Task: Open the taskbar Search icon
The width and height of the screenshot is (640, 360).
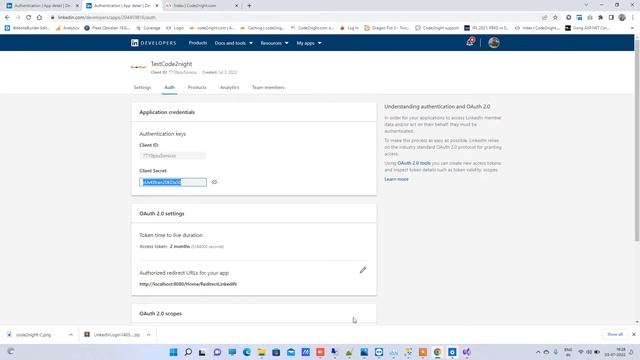Action: pyautogui.click(x=188, y=352)
